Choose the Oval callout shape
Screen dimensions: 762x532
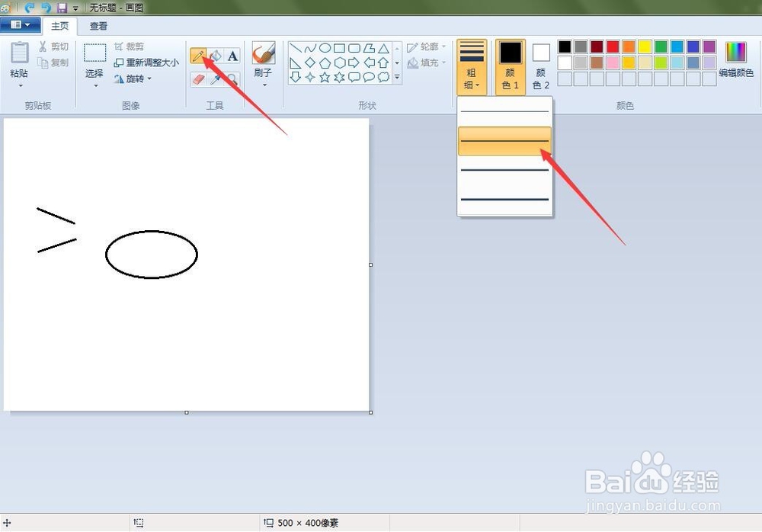click(369, 77)
